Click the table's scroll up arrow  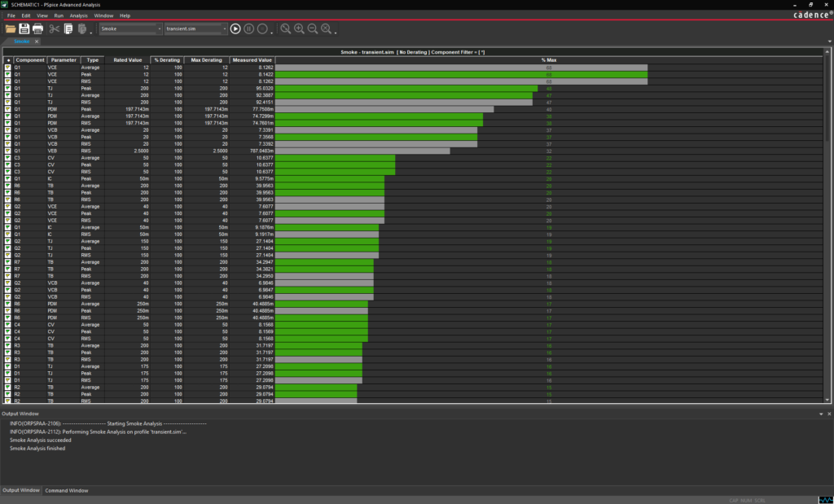tap(827, 51)
